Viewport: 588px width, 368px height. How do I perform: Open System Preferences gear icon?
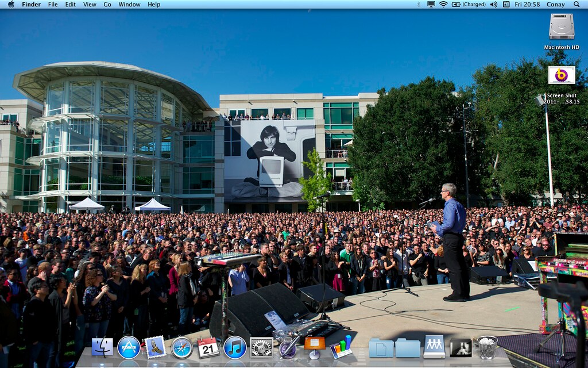coord(261,347)
